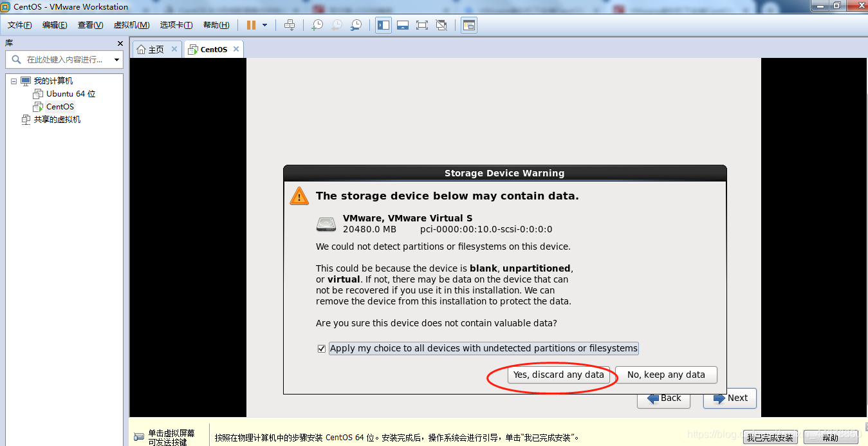This screenshot has width=868, height=446.
Task: Open the power options dropdown arrow
Action: pos(264,25)
